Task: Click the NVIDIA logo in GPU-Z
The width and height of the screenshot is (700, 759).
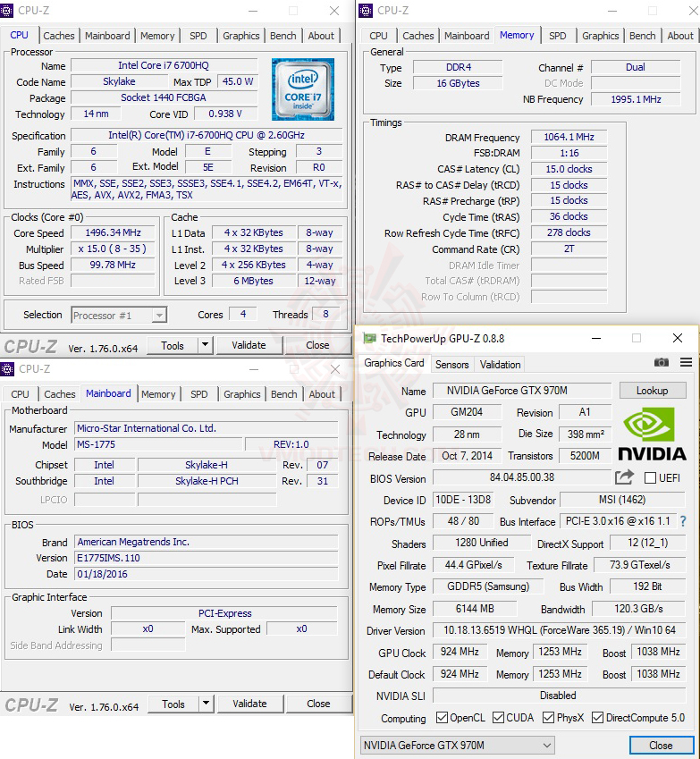Action: pos(652,434)
